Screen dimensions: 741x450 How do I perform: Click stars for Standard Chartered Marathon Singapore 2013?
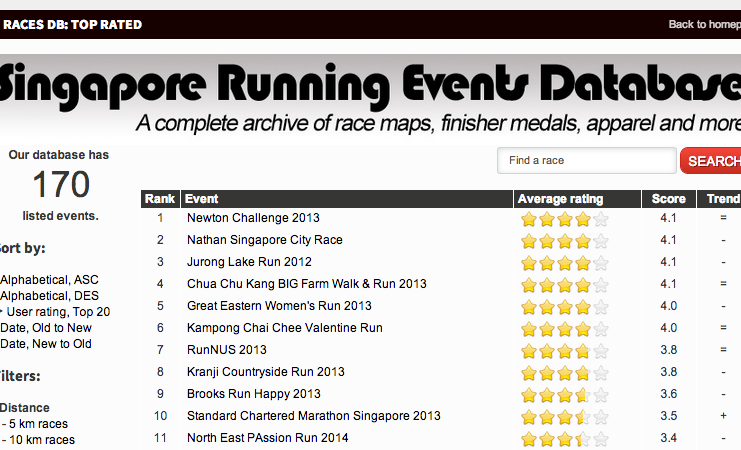pyautogui.click(x=564, y=416)
